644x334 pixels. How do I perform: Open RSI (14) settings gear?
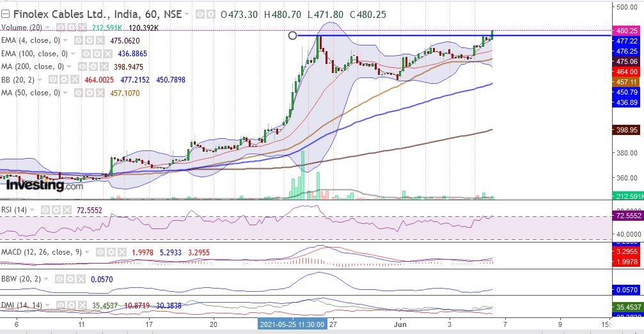coord(56,211)
